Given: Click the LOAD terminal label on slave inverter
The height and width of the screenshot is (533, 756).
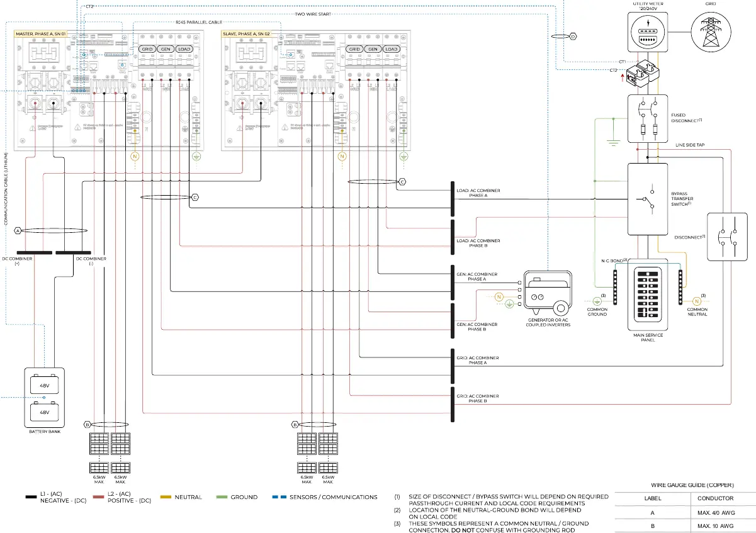Looking at the screenshot, I should pos(392,49).
